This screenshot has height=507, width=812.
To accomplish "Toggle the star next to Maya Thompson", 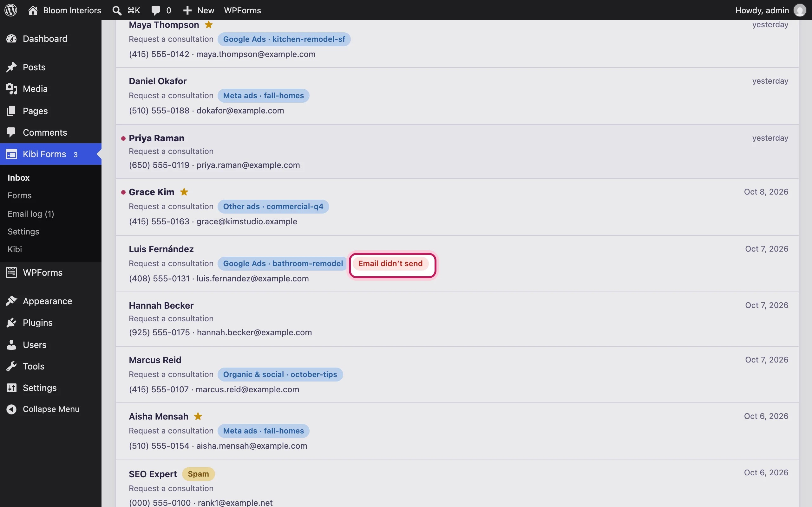I will pyautogui.click(x=209, y=24).
